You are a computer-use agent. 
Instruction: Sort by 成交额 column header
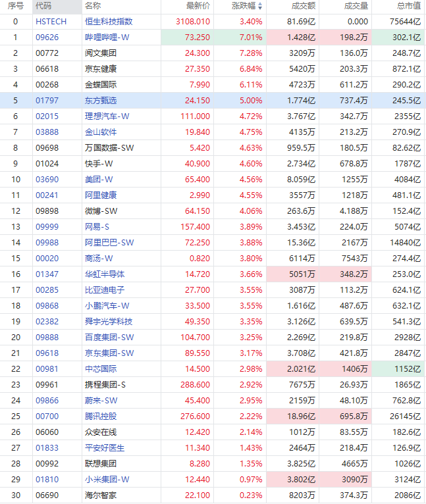[x=304, y=6]
